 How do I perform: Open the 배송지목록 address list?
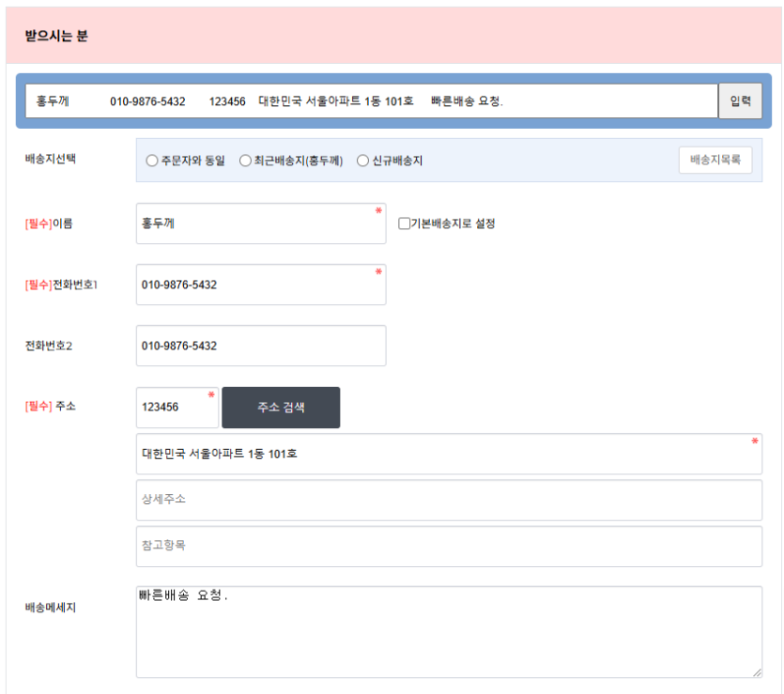tap(715, 161)
